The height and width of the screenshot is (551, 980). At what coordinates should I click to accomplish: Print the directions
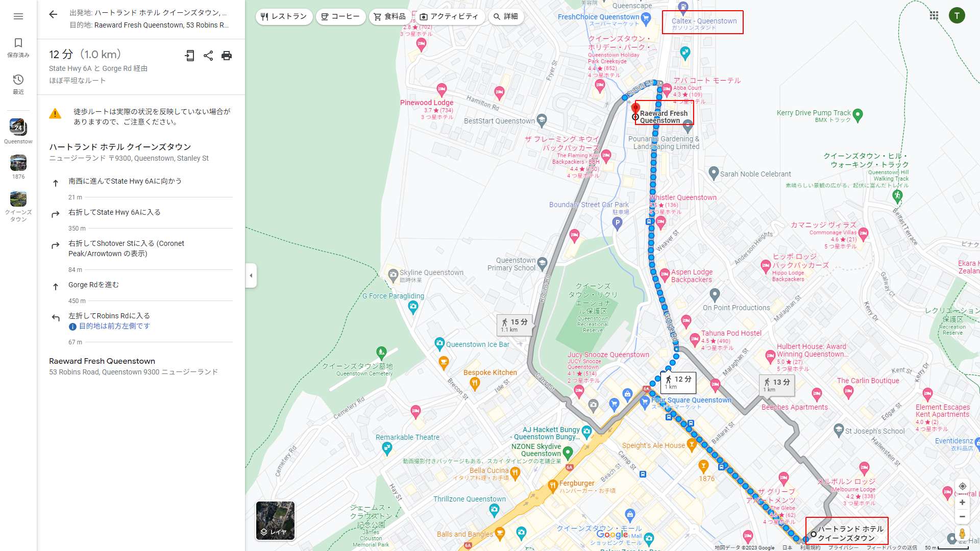(227, 56)
